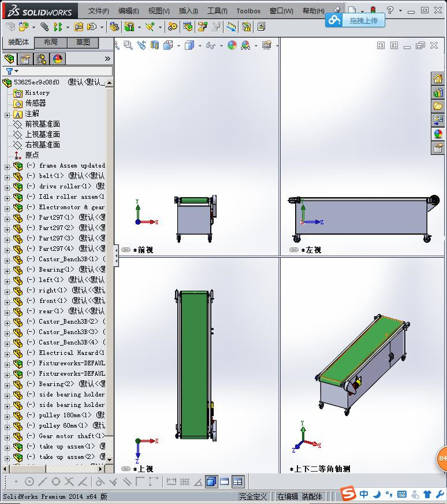The width and height of the screenshot is (447, 504).
Task: Toggle the link views icon beside *左视
Action: pos(294,250)
